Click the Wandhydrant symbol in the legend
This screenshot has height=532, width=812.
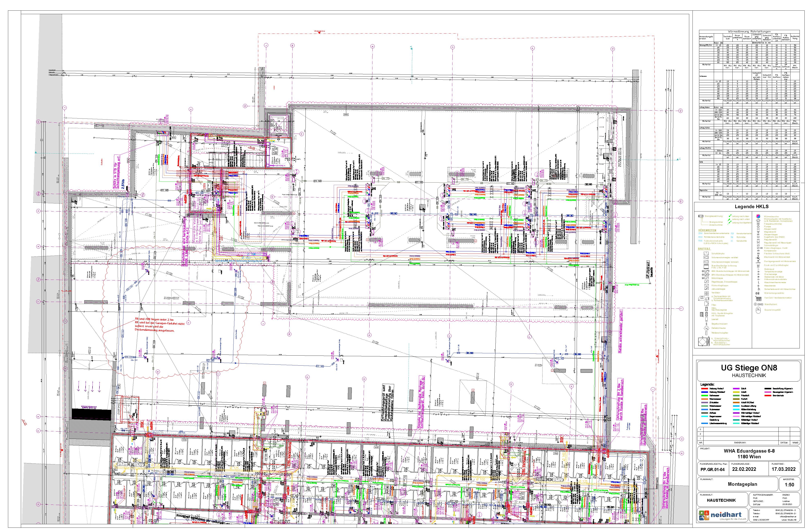[x=760, y=304]
